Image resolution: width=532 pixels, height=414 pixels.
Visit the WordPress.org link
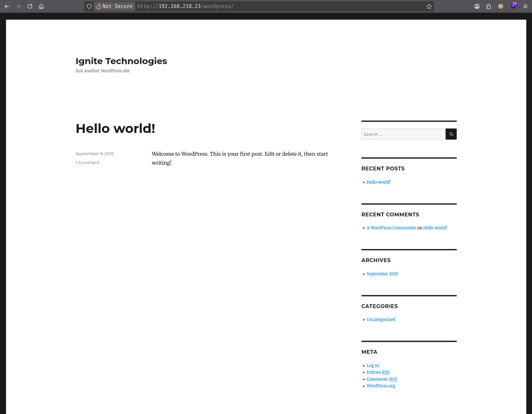pyautogui.click(x=381, y=386)
